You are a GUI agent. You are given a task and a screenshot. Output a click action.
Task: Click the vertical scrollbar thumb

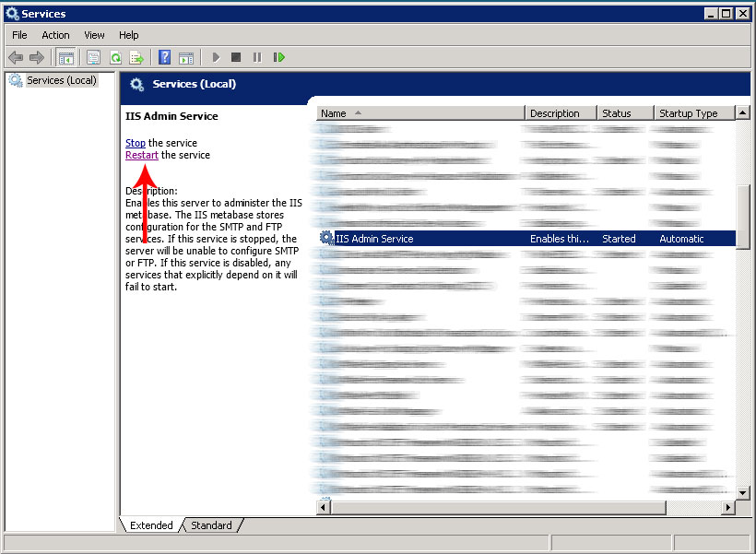[743, 216]
